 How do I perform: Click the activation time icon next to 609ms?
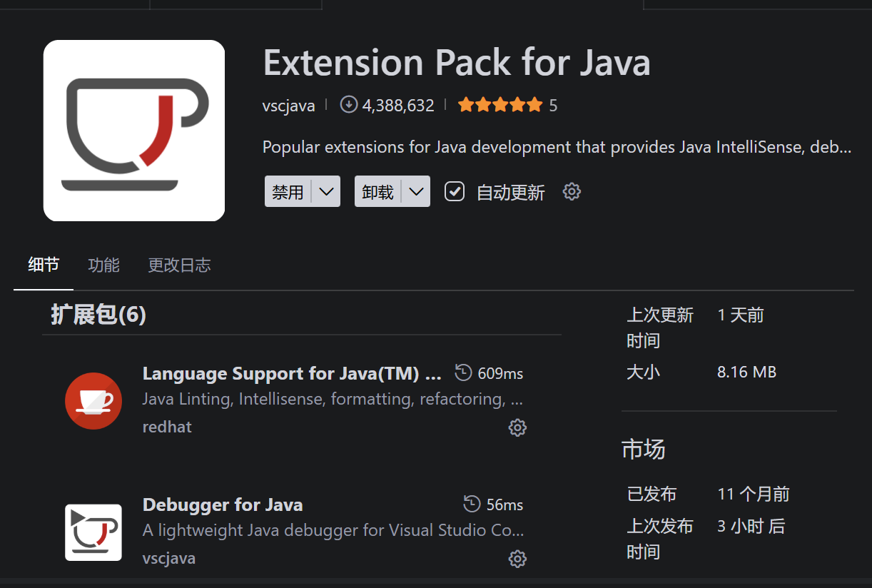[x=463, y=372]
